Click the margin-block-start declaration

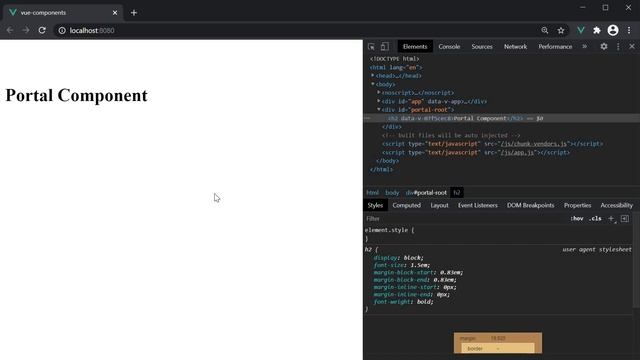(x=418, y=273)
